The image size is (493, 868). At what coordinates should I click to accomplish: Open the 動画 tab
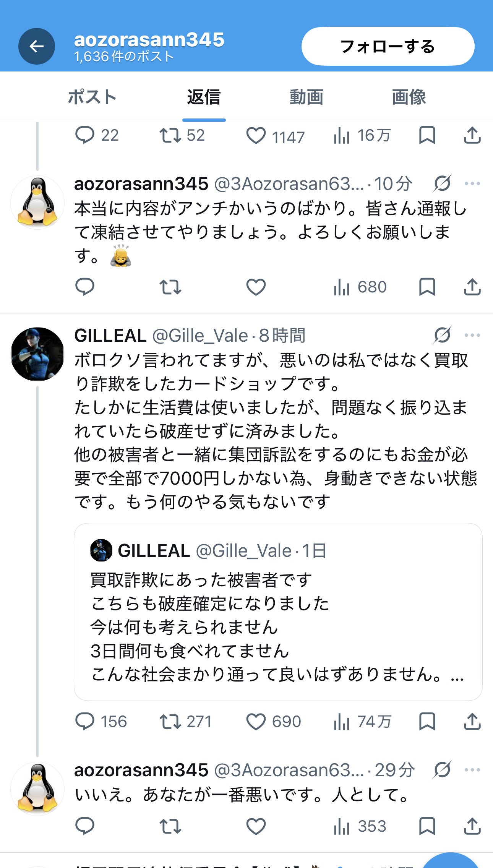point(307,97)
